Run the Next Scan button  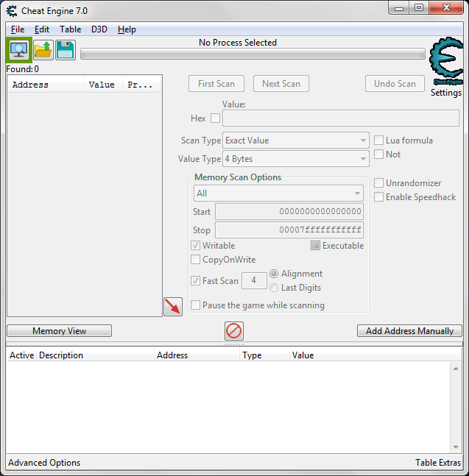point(281,83)
